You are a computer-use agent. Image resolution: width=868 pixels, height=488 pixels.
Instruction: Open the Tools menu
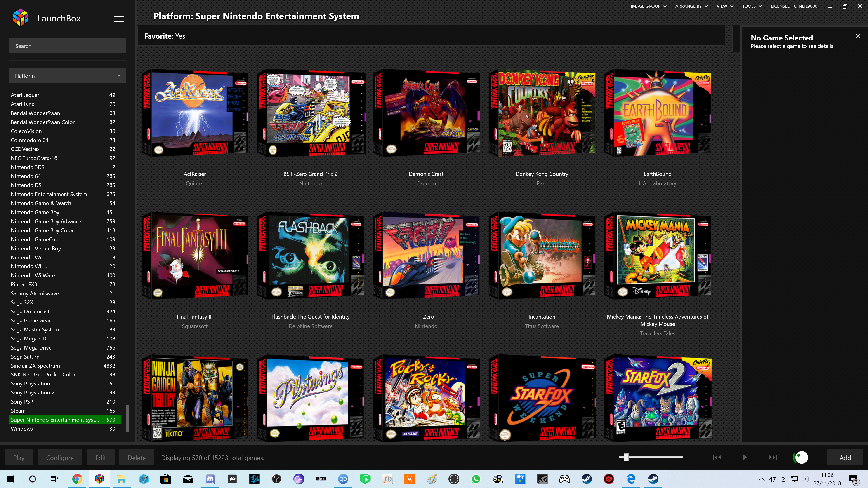(x=752, y=6)
